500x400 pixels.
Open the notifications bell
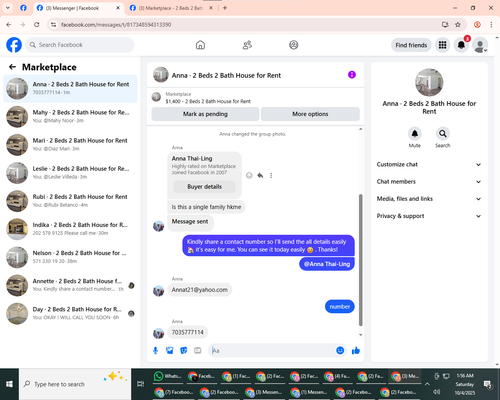coord(461,45)
